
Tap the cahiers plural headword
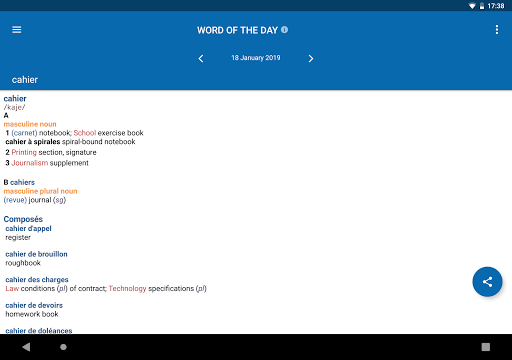[22, 182]
